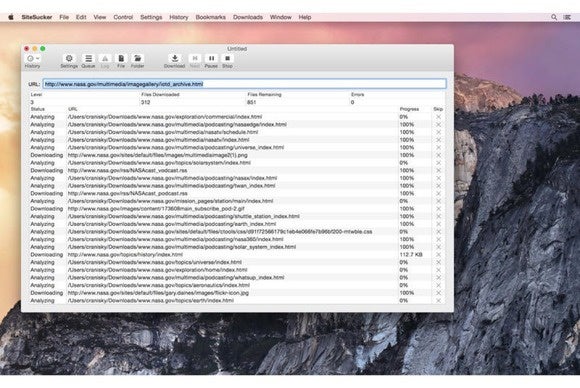The width and height of the screenshot is (580, 388).
Task: Skip the nasaedge/index.html row
Action: coord(438,125)
